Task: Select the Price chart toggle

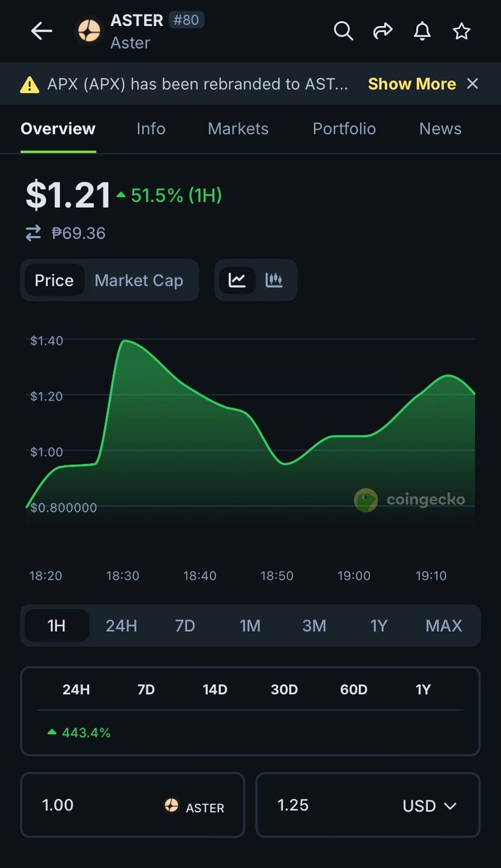Action: [54, 280]
